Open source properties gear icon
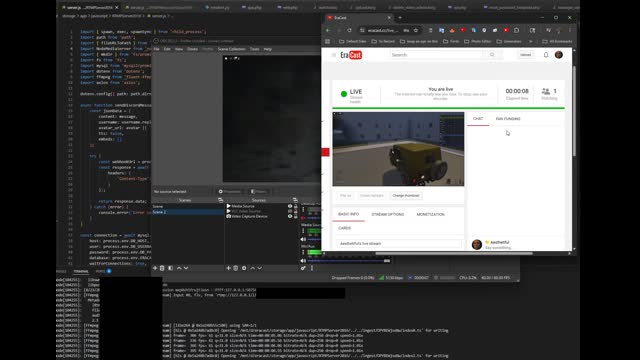This screenshot has height=360, width=640. [x=244, y=268]
